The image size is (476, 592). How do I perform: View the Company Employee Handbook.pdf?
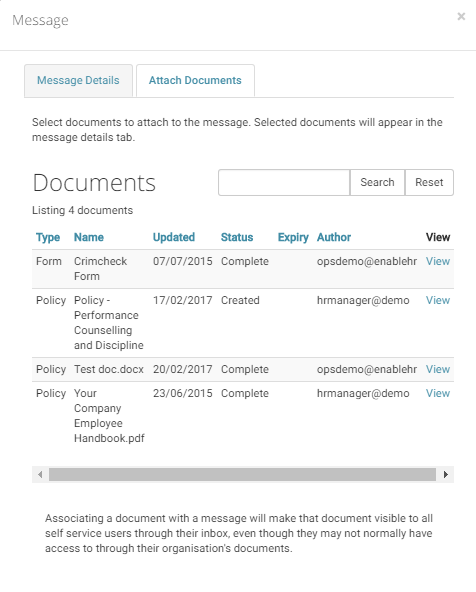click(437, 393)
